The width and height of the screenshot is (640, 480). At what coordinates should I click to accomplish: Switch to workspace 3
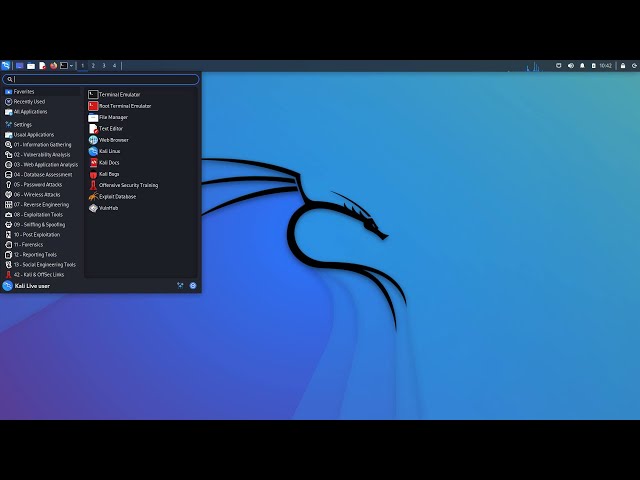(104, 65)
